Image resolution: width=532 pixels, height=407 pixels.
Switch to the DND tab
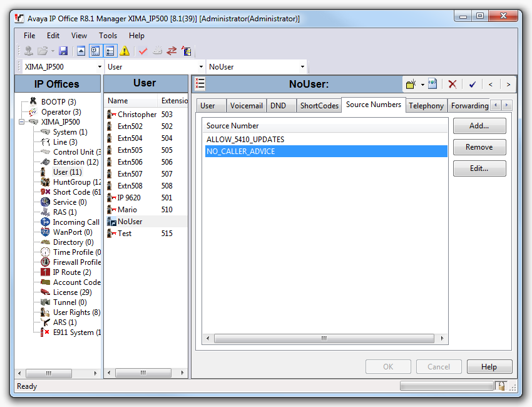click(x=281, y=106)
